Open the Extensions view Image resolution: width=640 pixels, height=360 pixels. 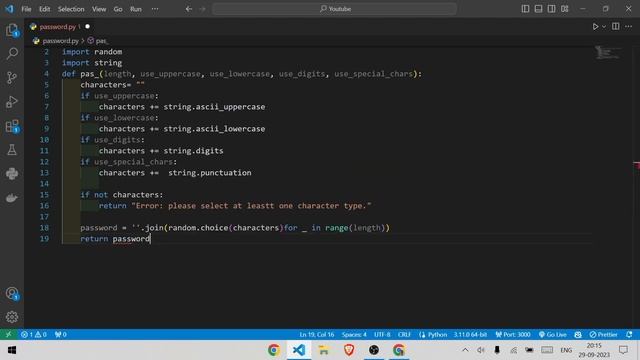tap(12, 126)
